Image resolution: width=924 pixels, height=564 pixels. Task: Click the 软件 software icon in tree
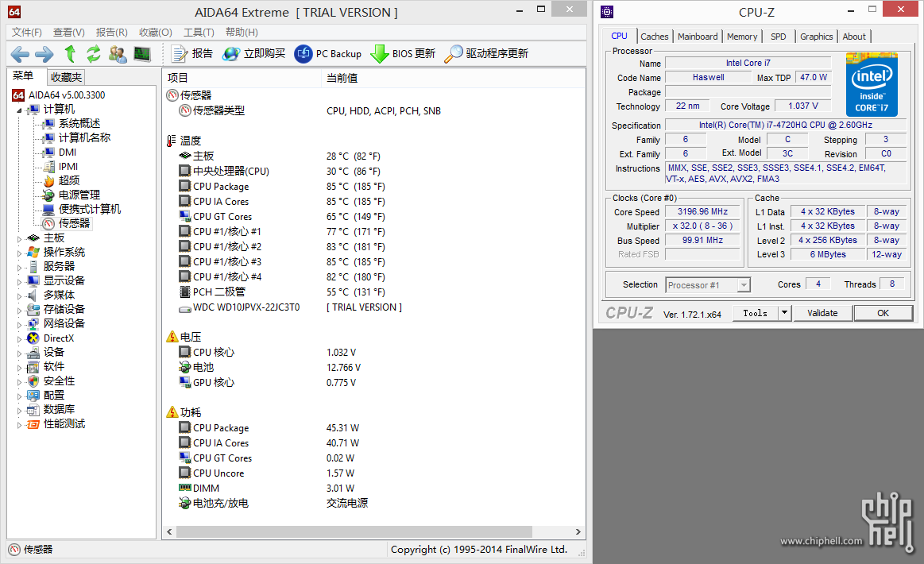pyautogui.click(x=33, y=366)
